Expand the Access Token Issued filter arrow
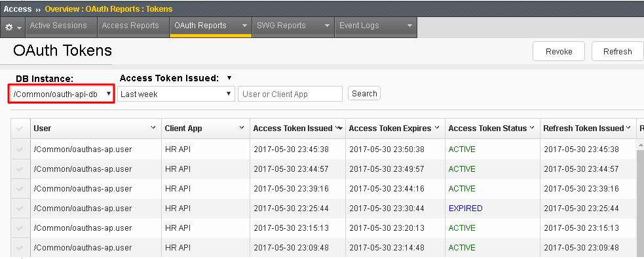Viewport: 644px width, 259px height. [x=229, y=77]
